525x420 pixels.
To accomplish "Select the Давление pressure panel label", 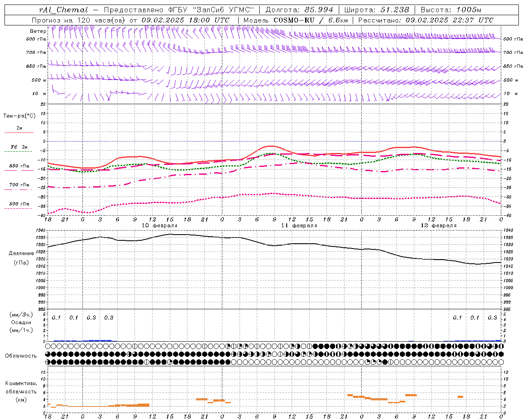I will 21,253.
